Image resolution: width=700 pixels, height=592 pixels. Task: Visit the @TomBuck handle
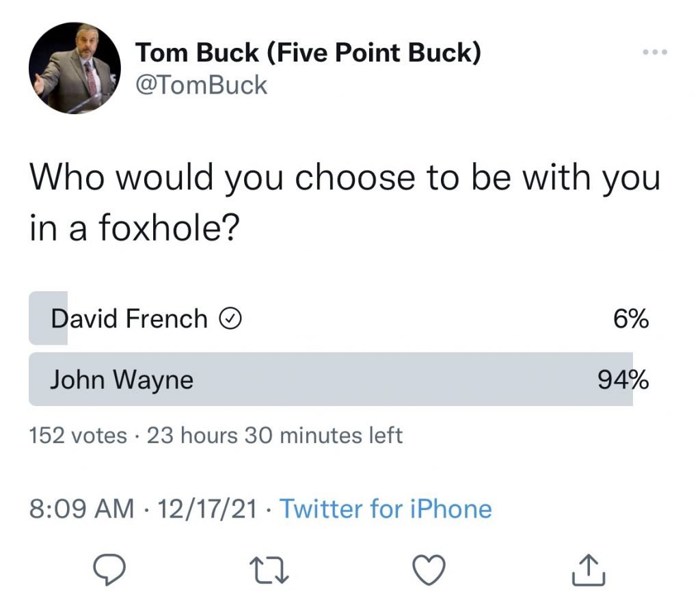tap(202, 85)
